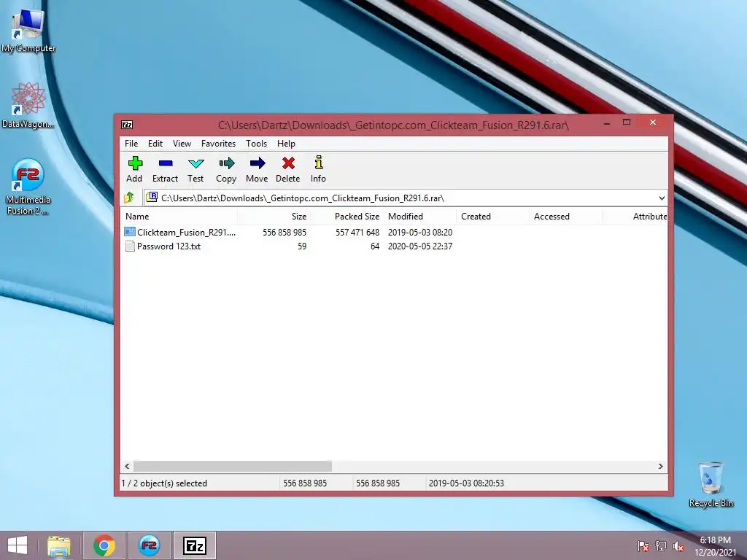
Task: Sort by Modified column header
Action: [x=419, y=216]
